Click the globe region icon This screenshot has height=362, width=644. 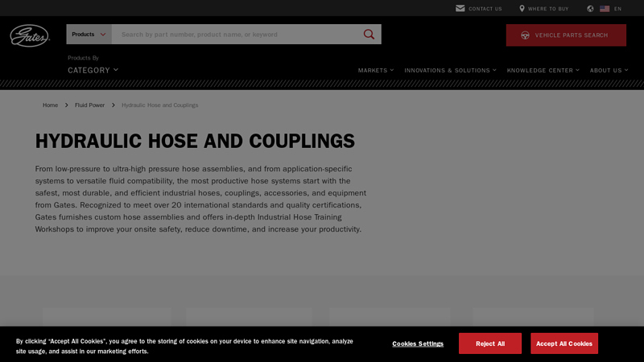(590, 9)
